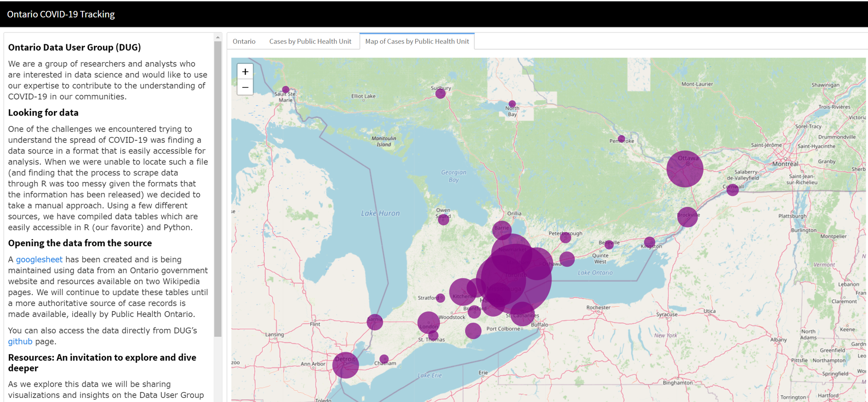Open the github page link
The width and height of the screenshot is (868, 402).
point(20,341)
